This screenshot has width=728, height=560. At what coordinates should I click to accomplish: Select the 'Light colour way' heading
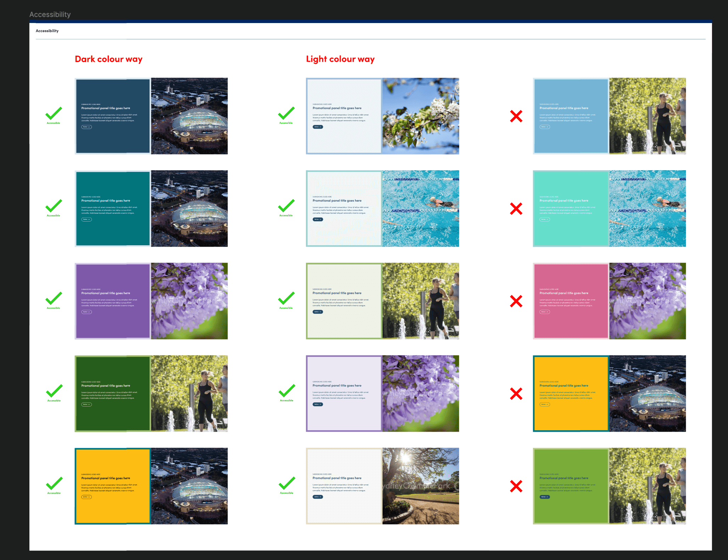(340, 59)
